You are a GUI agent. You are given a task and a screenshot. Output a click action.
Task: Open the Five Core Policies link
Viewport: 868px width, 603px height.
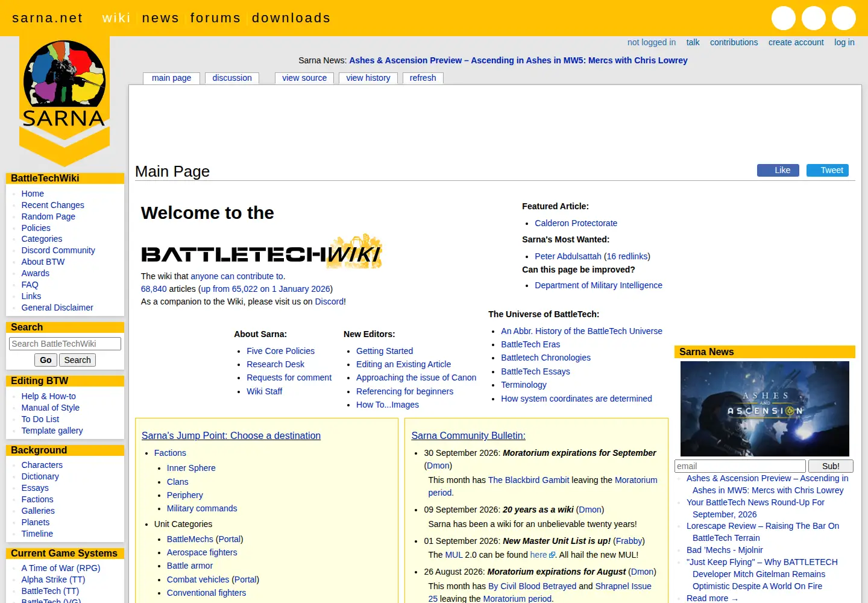point(280,351)
